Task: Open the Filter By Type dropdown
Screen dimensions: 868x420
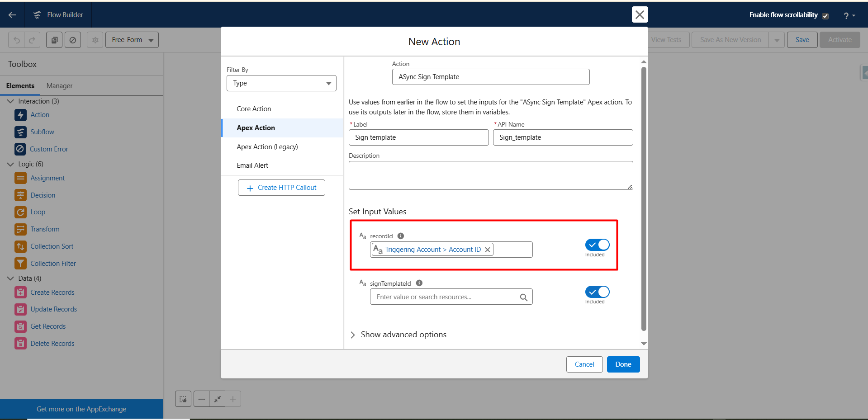Action: [x=281, y=83]
